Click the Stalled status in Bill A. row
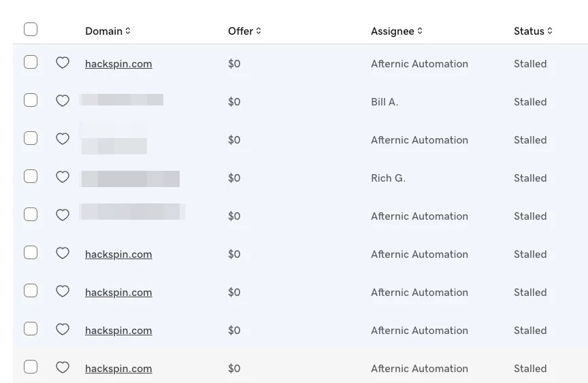 tap(530, 102)
